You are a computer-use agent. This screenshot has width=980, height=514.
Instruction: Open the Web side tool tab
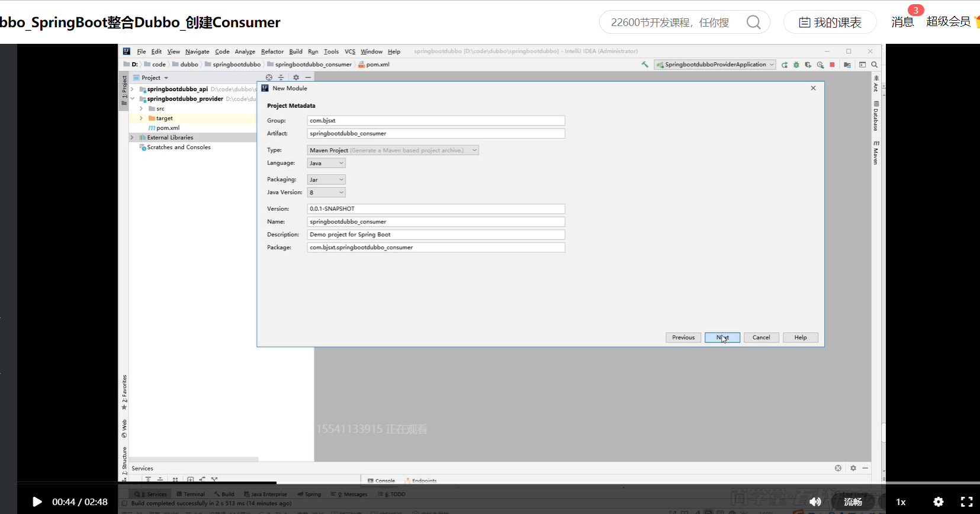(x=124, y=429)
